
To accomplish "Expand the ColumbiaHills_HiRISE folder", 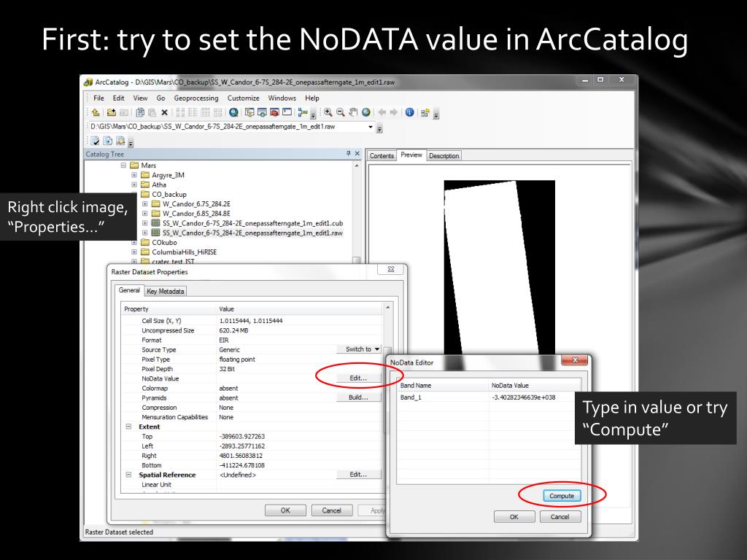I will [134, 252].
